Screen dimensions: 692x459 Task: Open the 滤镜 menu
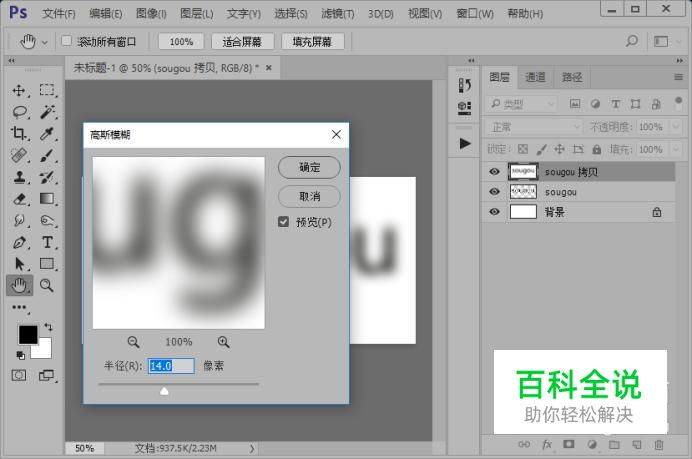pyautogui.click(x=338, y=14)
